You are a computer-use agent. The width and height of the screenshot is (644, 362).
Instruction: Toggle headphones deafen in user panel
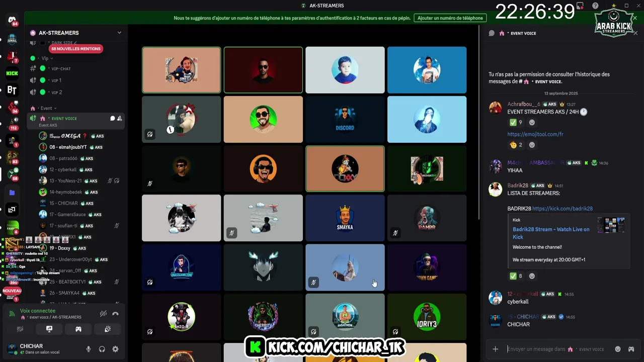[x=102, y=349]
